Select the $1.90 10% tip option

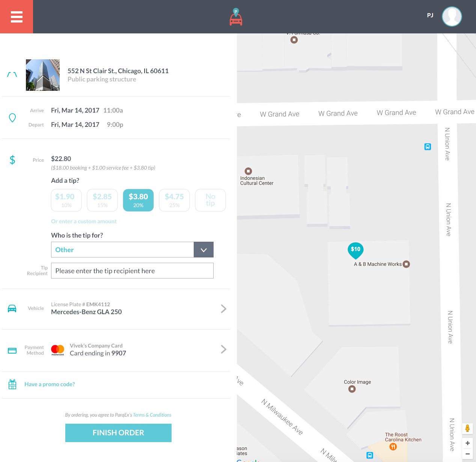point(66,200)
